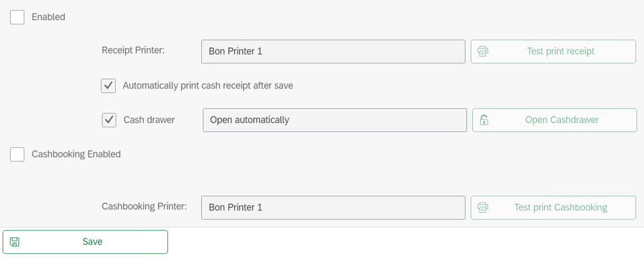Click the 'Receipt Printer:' field label

[x=133, y=51]
